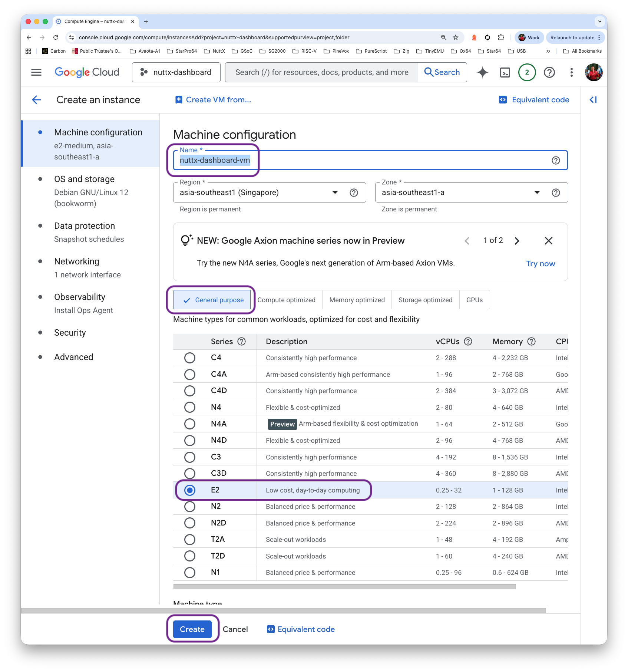The image size is (628, 672).
Task: Select the C3 machine series radio
Action: pyautogui.click(x=190, y=457)
